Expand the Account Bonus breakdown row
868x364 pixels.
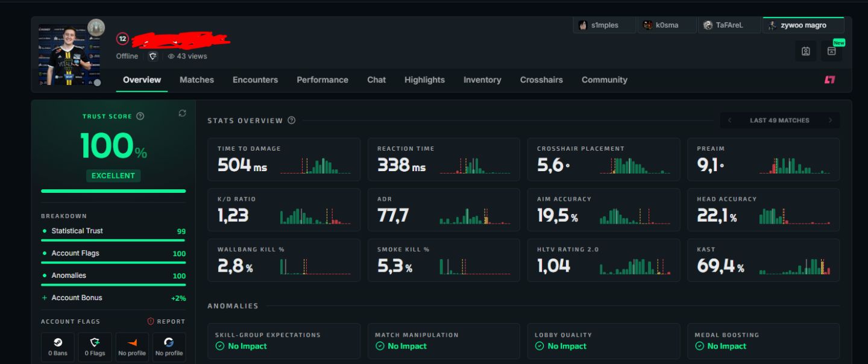click(113, 298)
